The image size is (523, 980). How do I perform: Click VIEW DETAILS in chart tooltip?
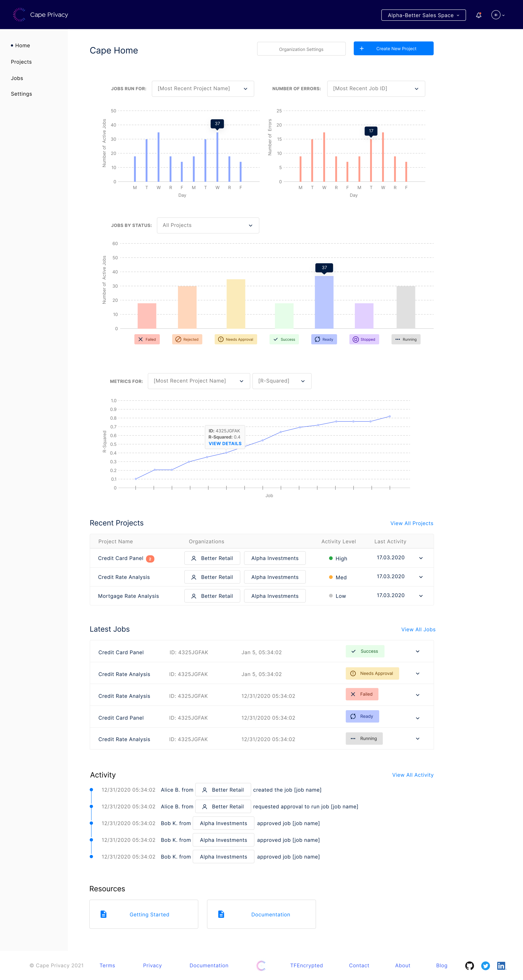coord(225,444)
